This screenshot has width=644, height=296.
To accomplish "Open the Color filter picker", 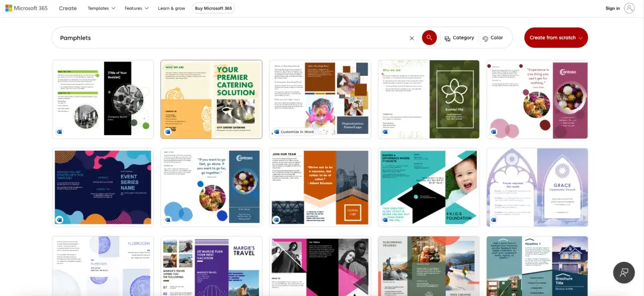I will tap(493, 38).
